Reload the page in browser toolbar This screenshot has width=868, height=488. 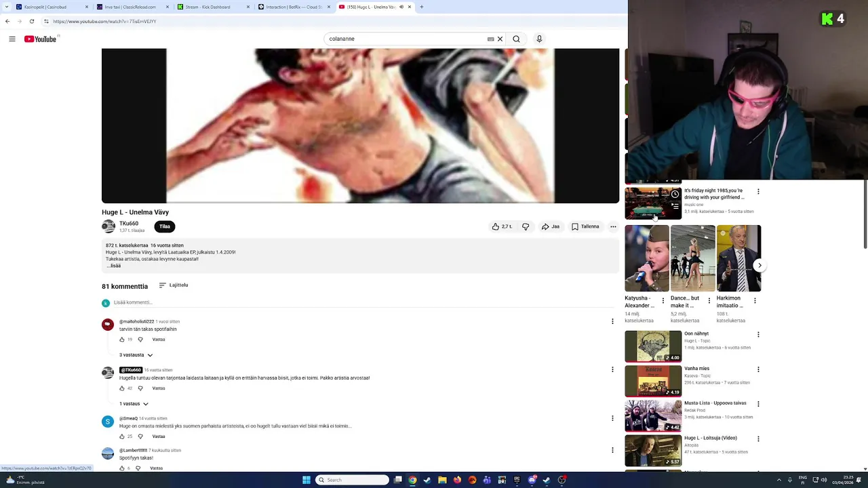click(x=31, y=21)
